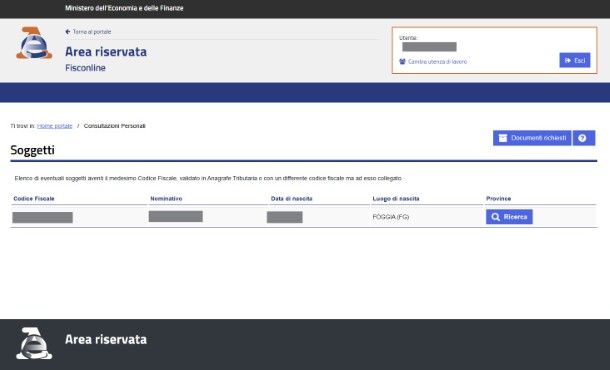Click the Data di nascita column header
The height and width of the screenshot is (370, 610).
point(291,198)
